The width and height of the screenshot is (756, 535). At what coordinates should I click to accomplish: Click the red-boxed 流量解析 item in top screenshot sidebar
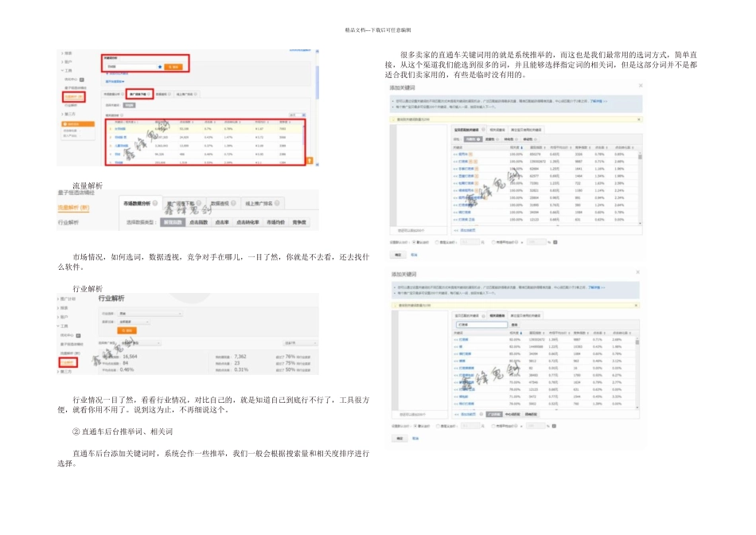tap(74, 97)
